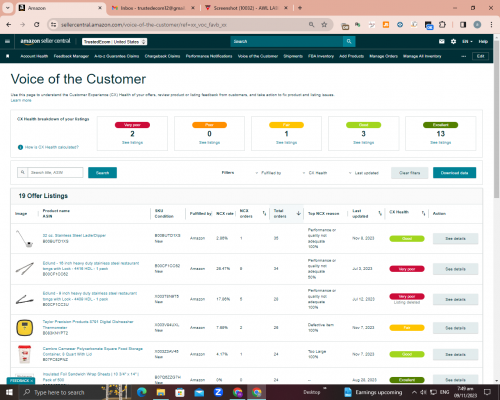Sort the CX Health column
500x400 pixels.
pos(423,213)
